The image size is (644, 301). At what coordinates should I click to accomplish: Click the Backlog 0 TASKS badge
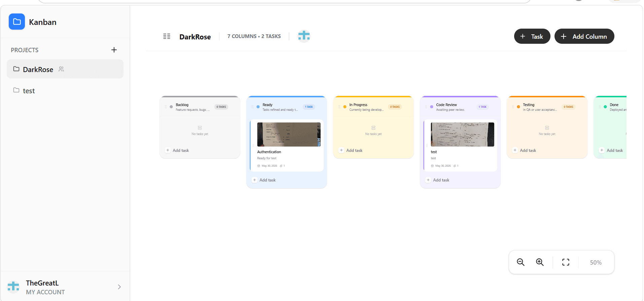point(221,107)
